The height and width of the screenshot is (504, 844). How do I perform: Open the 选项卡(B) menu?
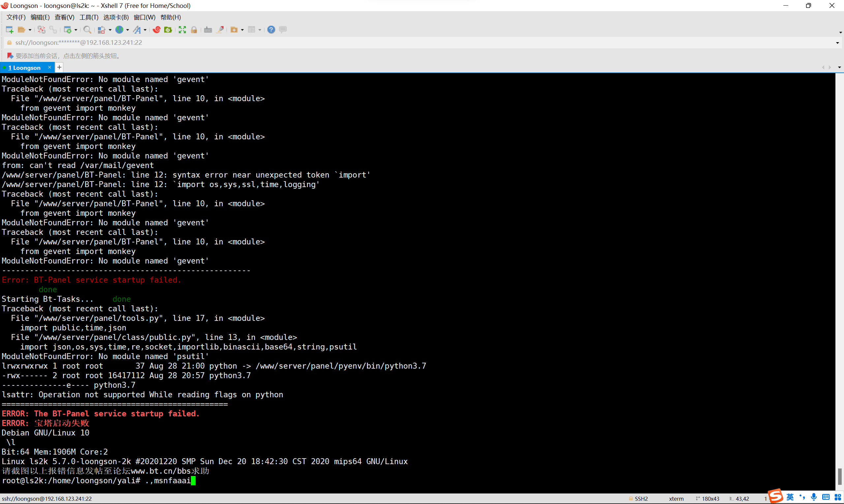116,17
